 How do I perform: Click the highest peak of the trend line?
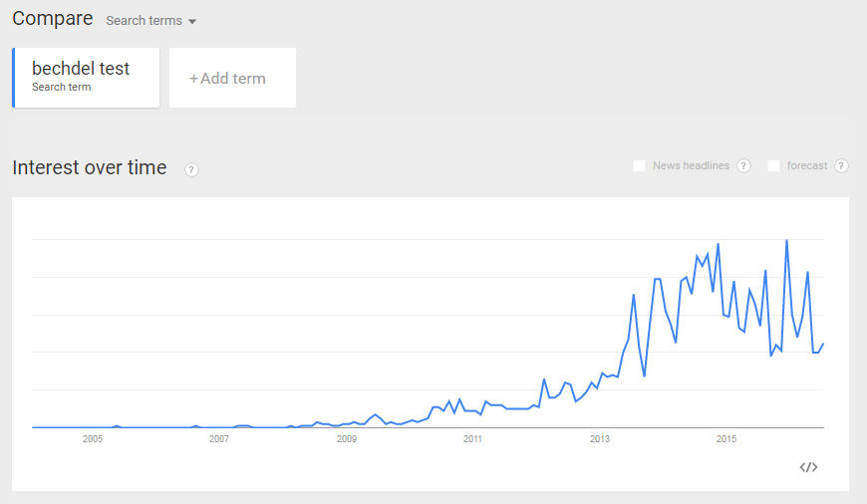click(x=787, y=241)
